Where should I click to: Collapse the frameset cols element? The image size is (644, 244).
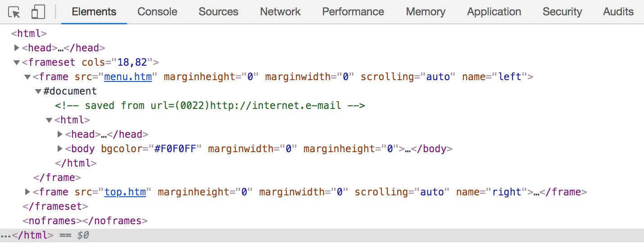tap(17, 62)
